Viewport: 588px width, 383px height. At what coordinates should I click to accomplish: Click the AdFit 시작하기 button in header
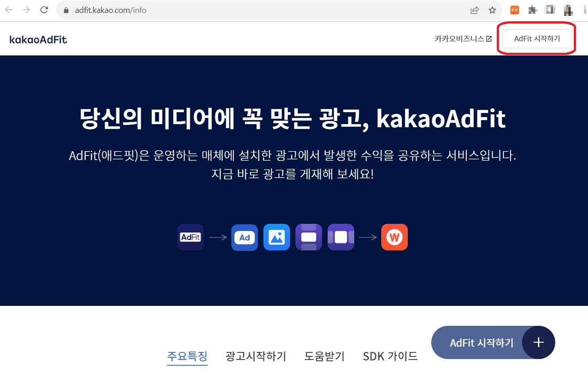(537, 39)
